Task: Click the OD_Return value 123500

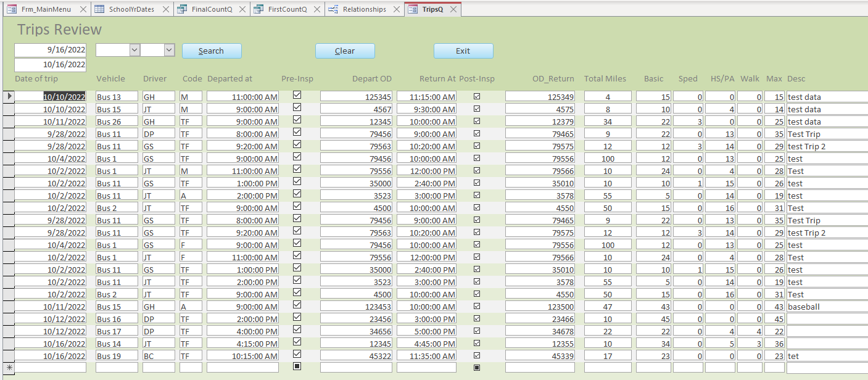Action: pyautogui.click(x=540, y=306)
